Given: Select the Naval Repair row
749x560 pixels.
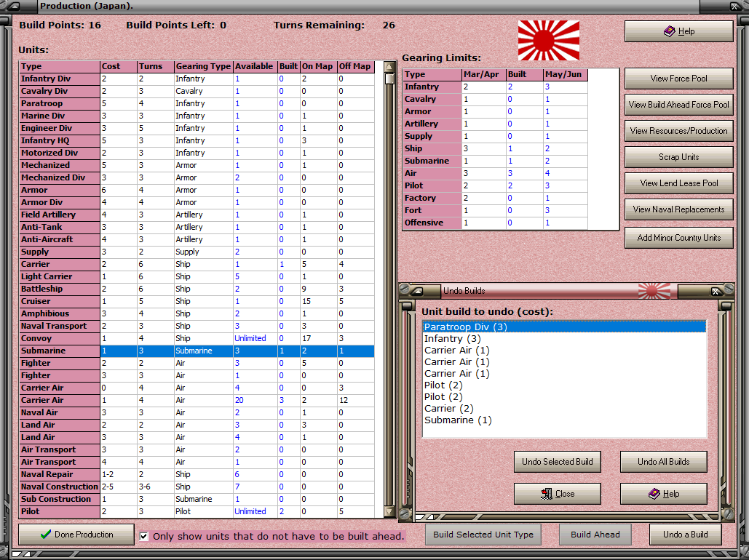Looking at the screenshot, I should [197, 474].
